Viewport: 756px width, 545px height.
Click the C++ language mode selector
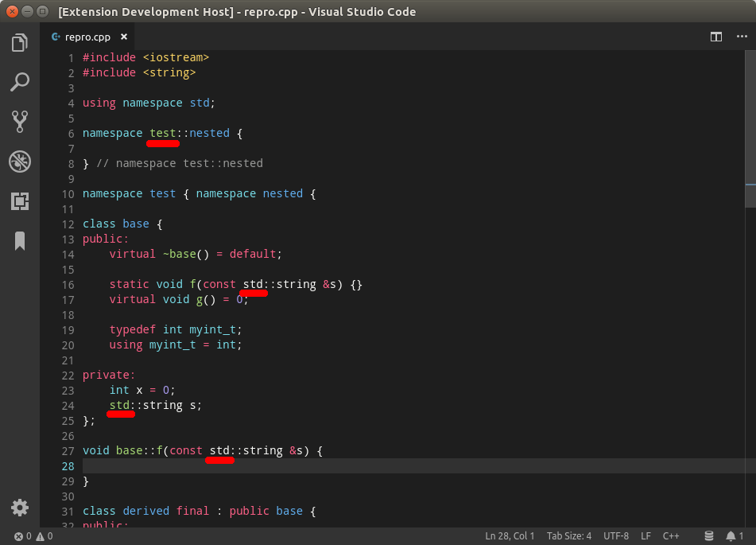[671, 535]
